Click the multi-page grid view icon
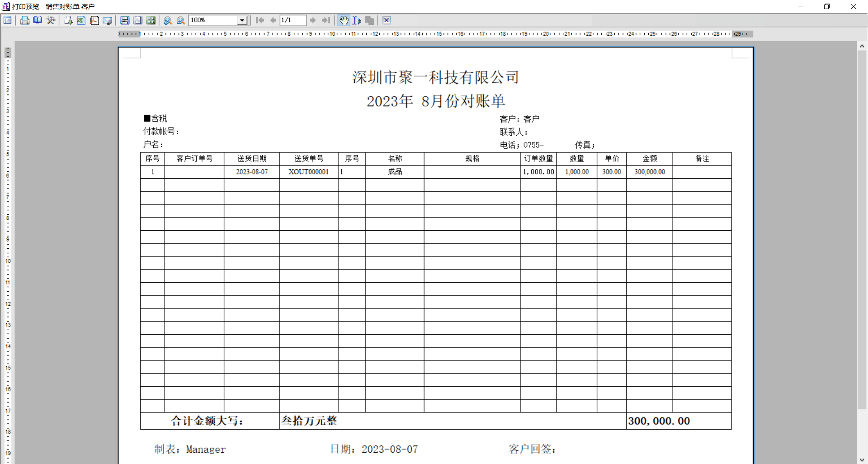 (x=151, y=20)
